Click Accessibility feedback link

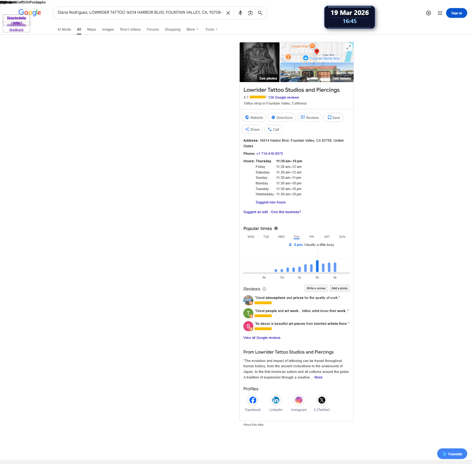pyautogui.click(x=17, y=27)
